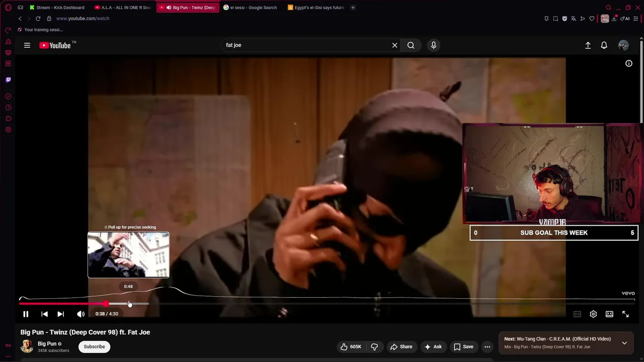
Task: Go back with the browser back arrow
Action: [x=20, y=19]
